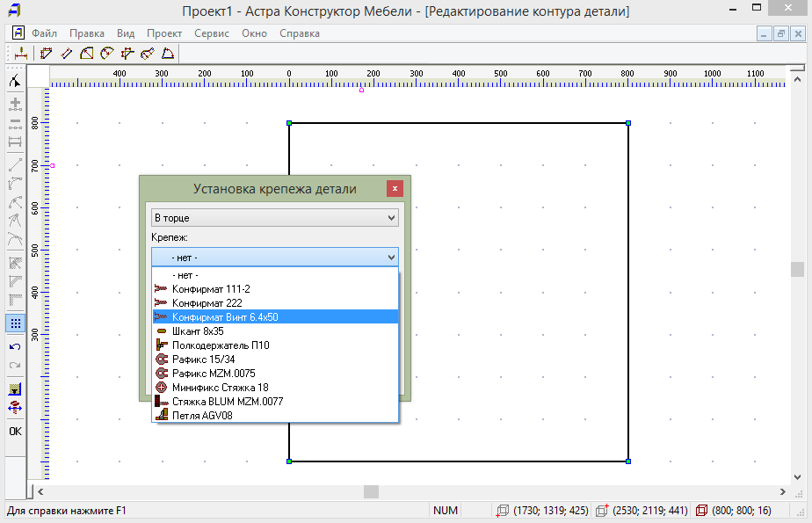812x523 pixels.
Task: Open the Справка menu
Action: [300, 33]
